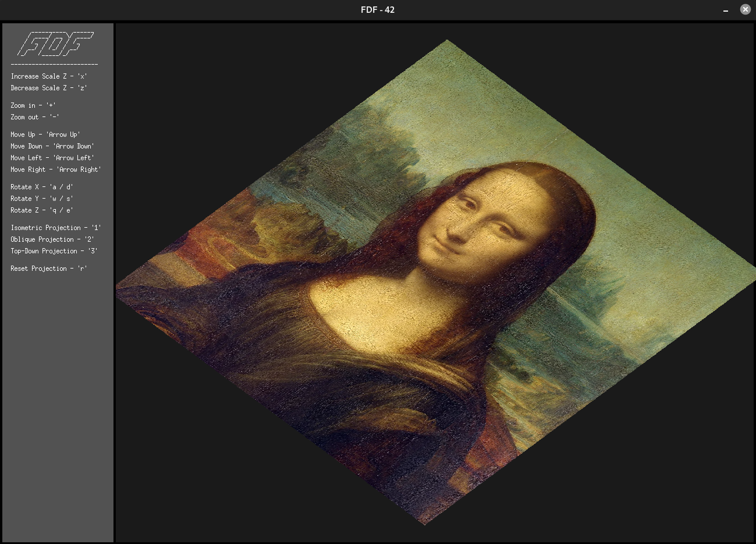Screen dimensions: 756x544
Task: Click the "FDF - 42" window title
Action: (378, 10)
